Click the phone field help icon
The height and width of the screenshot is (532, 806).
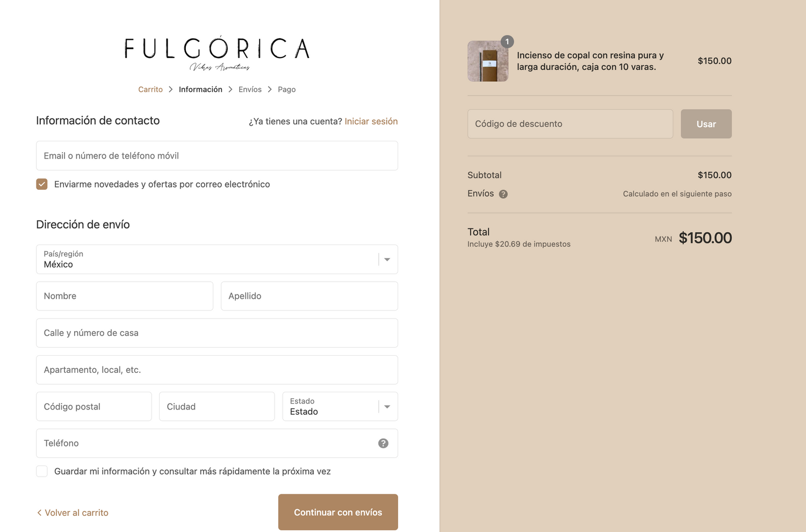[383, 443]
